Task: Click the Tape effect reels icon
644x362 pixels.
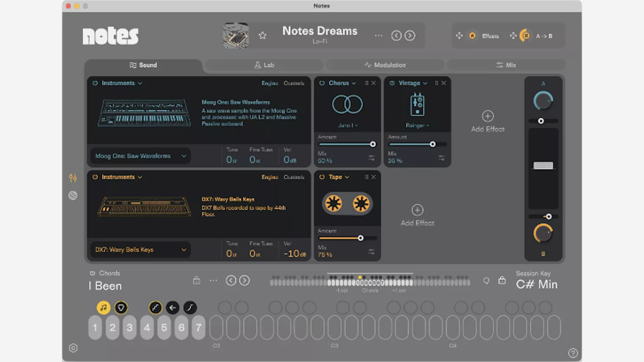Action: [347, 203]
